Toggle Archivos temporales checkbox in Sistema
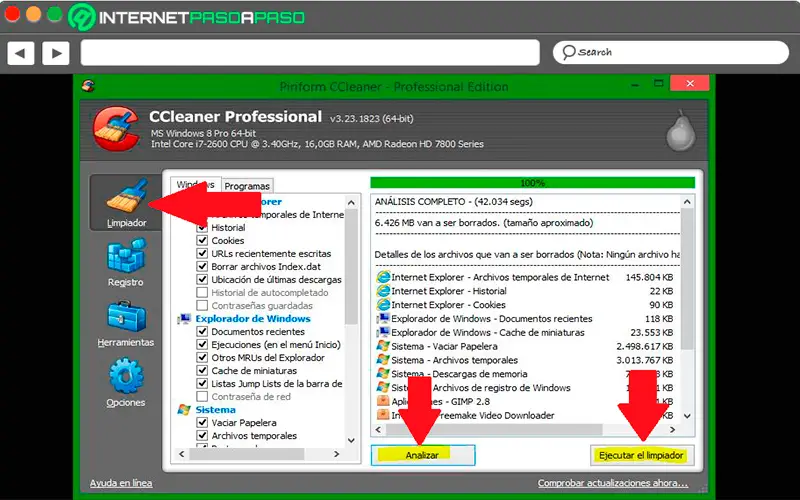The image size is (800, 500). pos(202,436)
